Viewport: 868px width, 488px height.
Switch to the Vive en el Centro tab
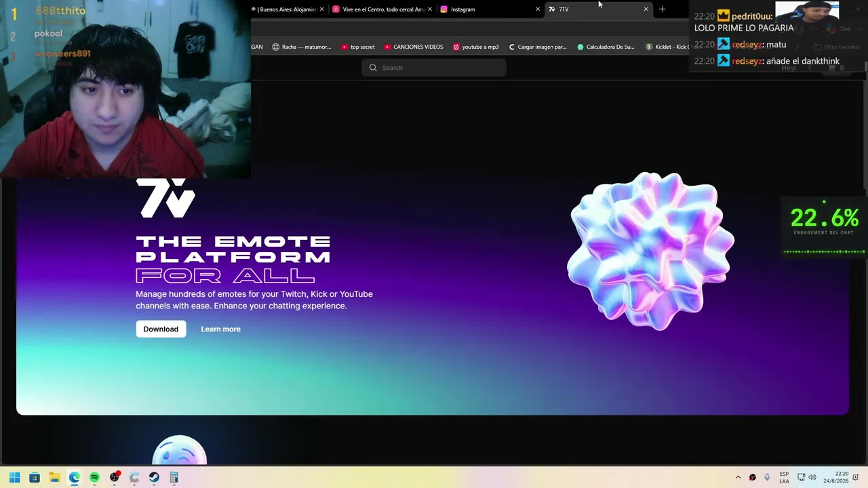pyautogui.click(x=383, y=9)
